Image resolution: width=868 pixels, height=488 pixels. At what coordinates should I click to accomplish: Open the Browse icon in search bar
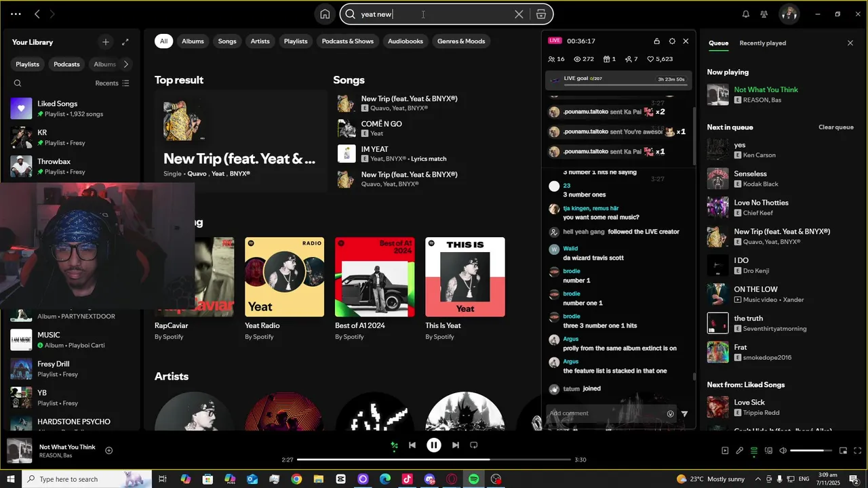[x=540, y=14]
